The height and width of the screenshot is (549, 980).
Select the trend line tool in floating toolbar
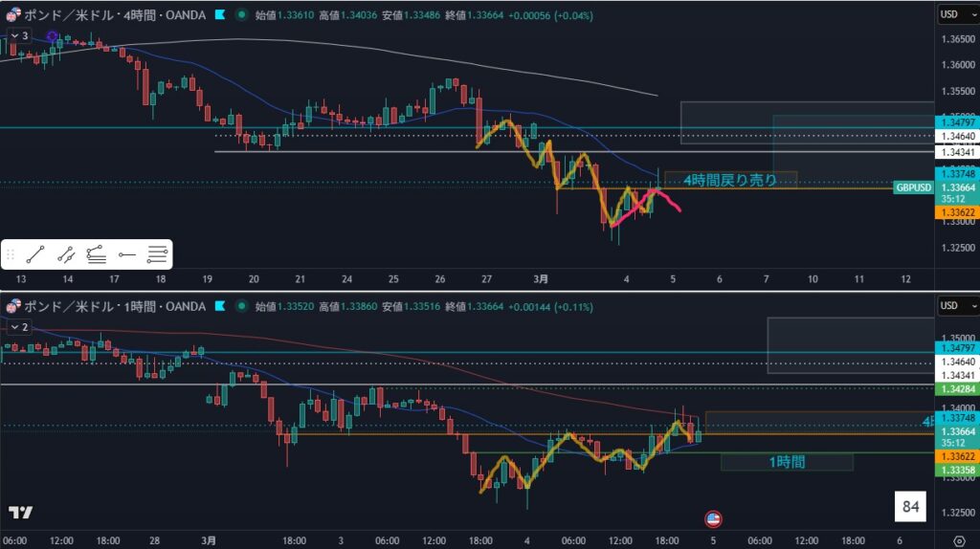coord(36,254)
